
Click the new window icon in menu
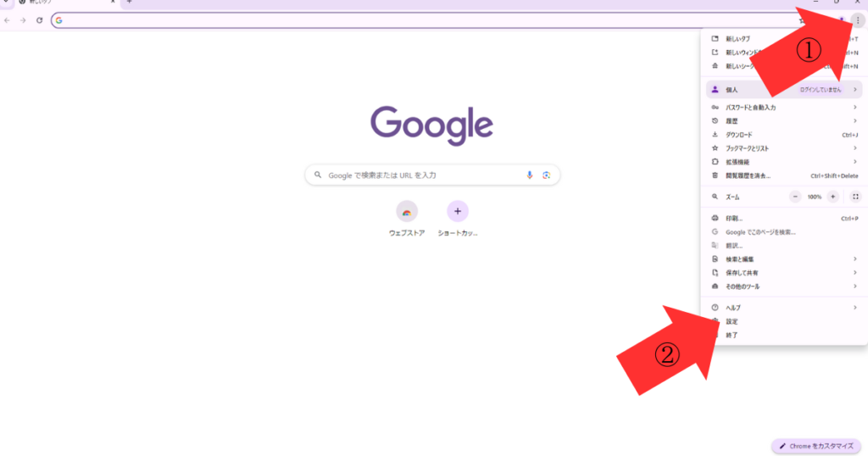coord(715,52)
